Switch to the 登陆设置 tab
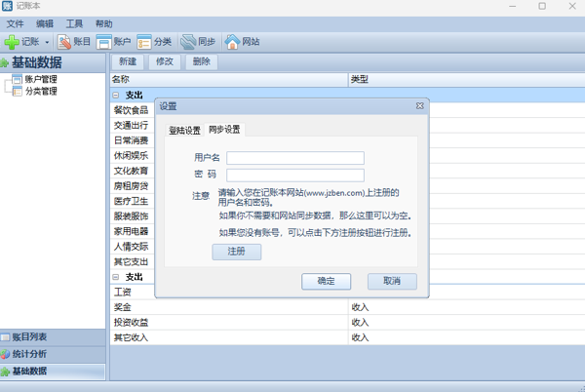The width and height of the screenshot is (585, 392). pyautogui.click(x=184, y=130)
